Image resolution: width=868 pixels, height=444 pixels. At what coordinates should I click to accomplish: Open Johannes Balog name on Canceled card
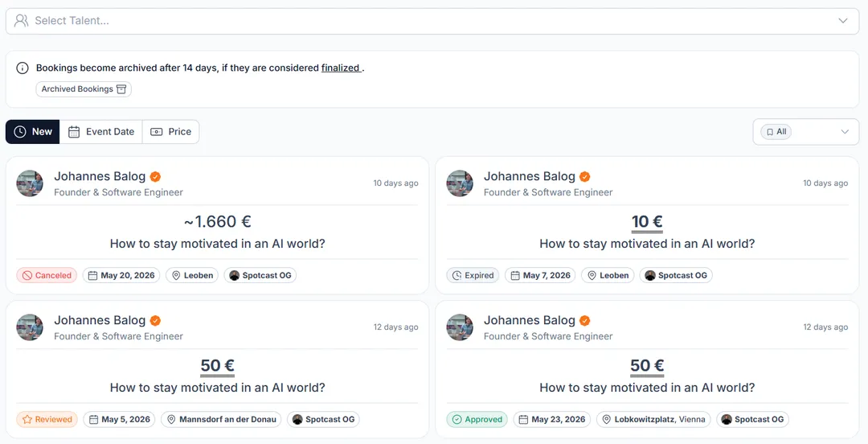coord(100,176)
